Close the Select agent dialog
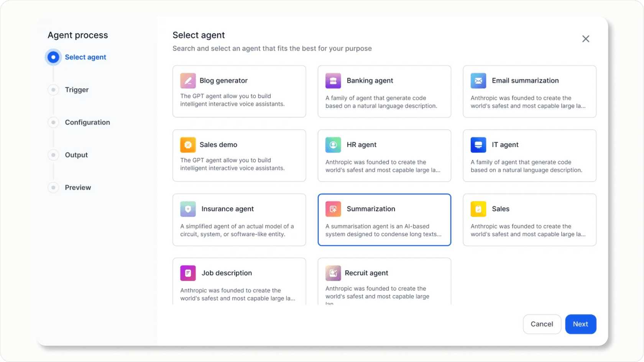This screenshot has height=362, width=644. pyautogui.click(x=585, y=39)
